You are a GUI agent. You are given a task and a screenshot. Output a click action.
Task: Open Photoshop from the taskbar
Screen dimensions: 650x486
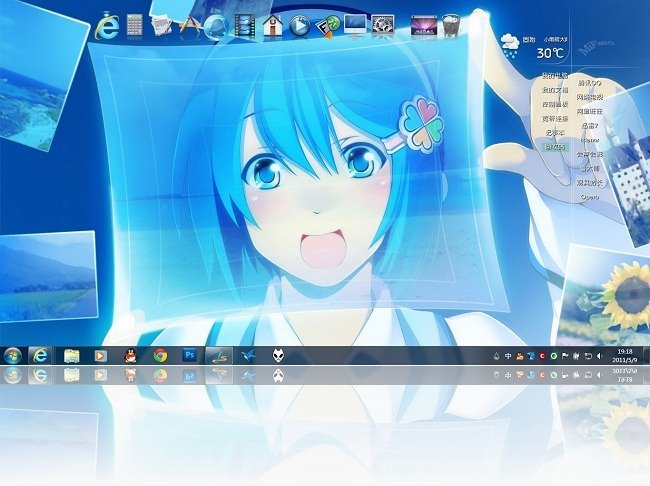190,355
